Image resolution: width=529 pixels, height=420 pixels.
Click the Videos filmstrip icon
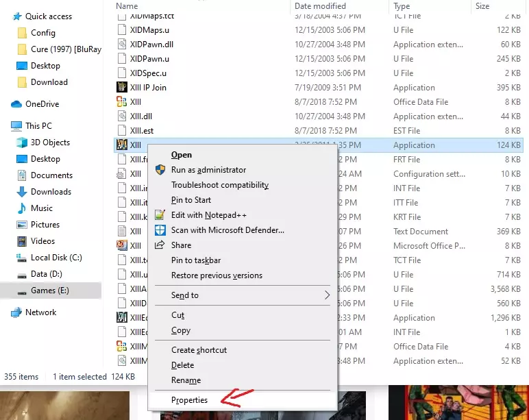22,241
